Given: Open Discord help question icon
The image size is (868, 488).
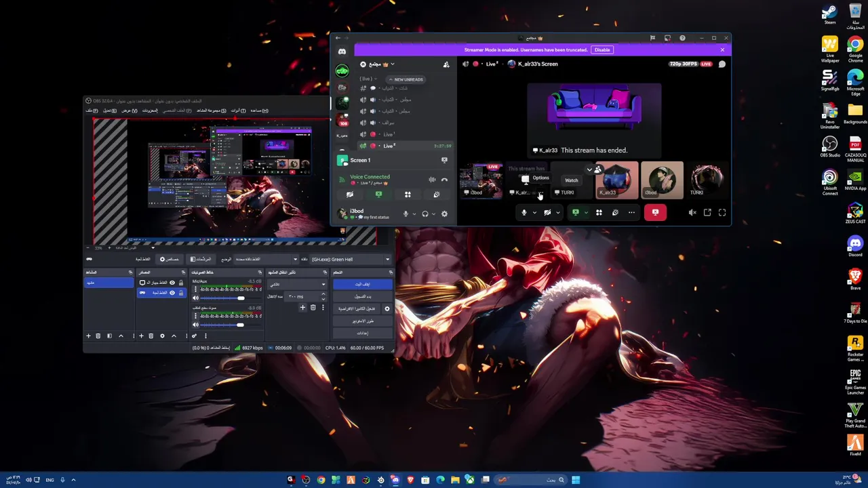Looking at the screenshot, I should (682, 38).
